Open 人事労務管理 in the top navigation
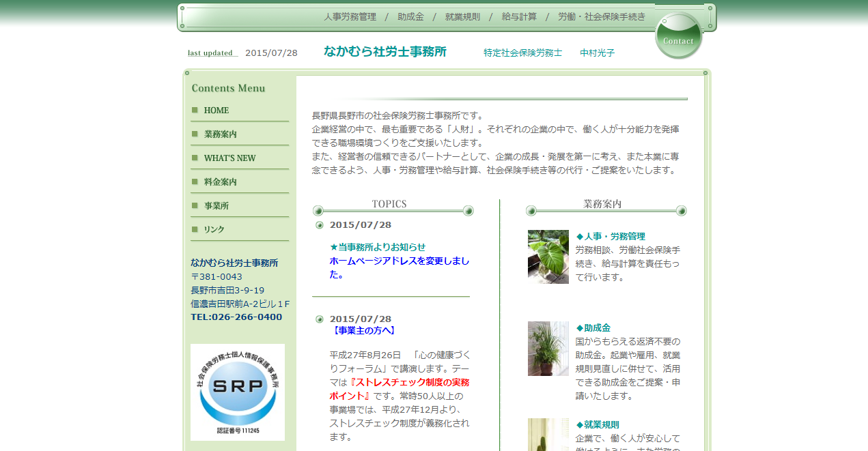This screenshot has height=451, width=868. pos(350,17)
